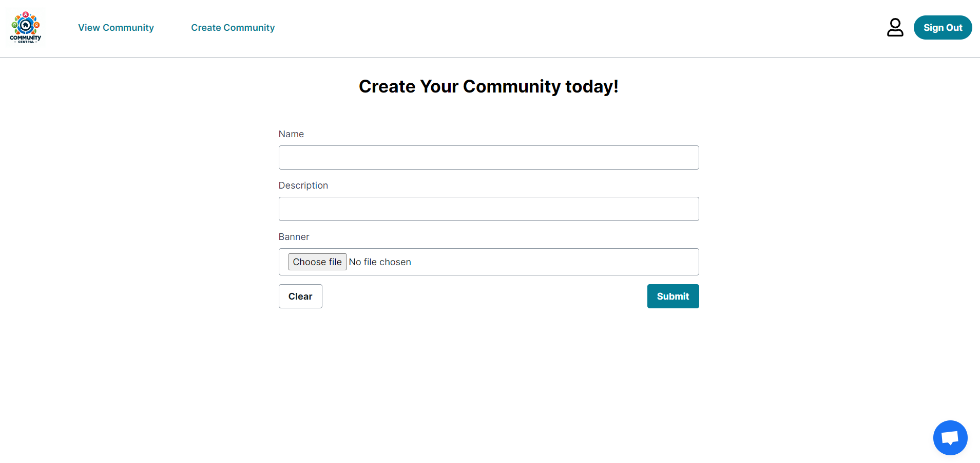Click the Banner field label

(294, 237)
